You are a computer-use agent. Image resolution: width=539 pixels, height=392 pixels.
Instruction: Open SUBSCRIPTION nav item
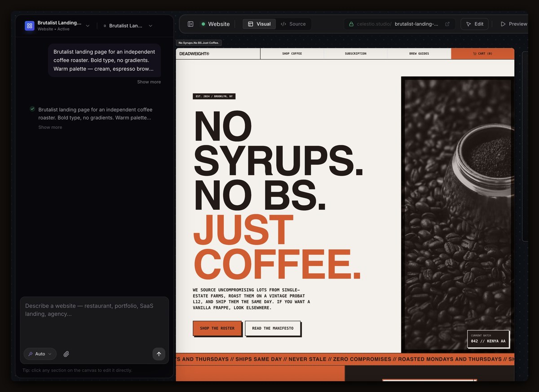pos(355,53)
